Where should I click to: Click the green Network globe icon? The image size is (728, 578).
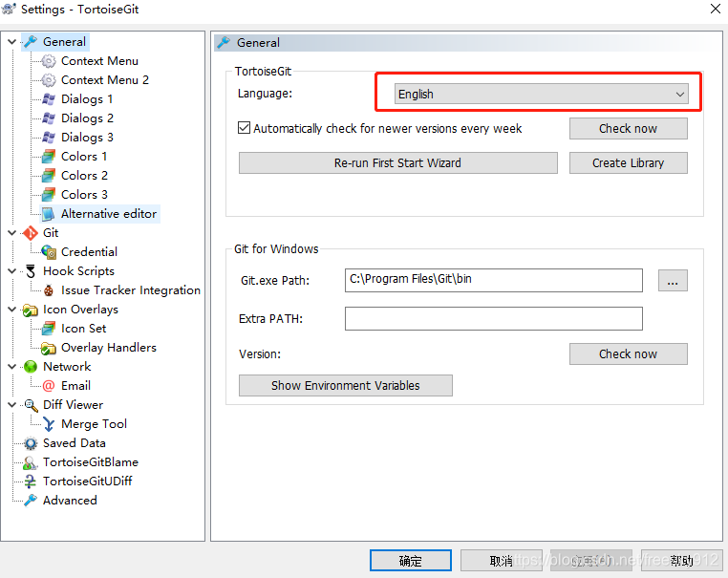tap(31, 366)
